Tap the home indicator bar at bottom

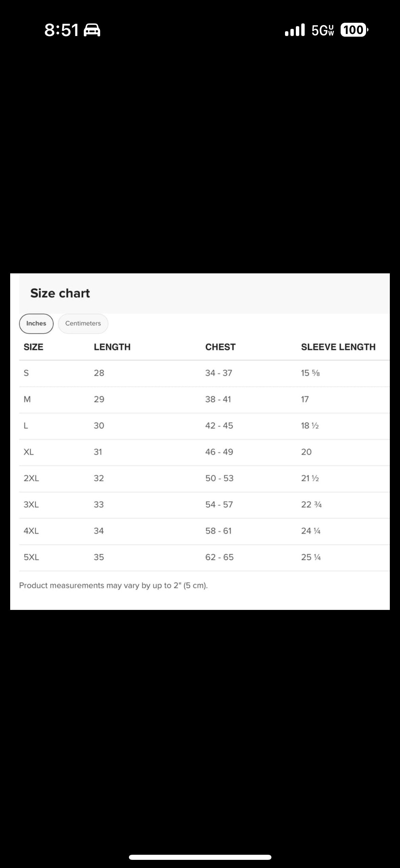click(x=200, y=857)
